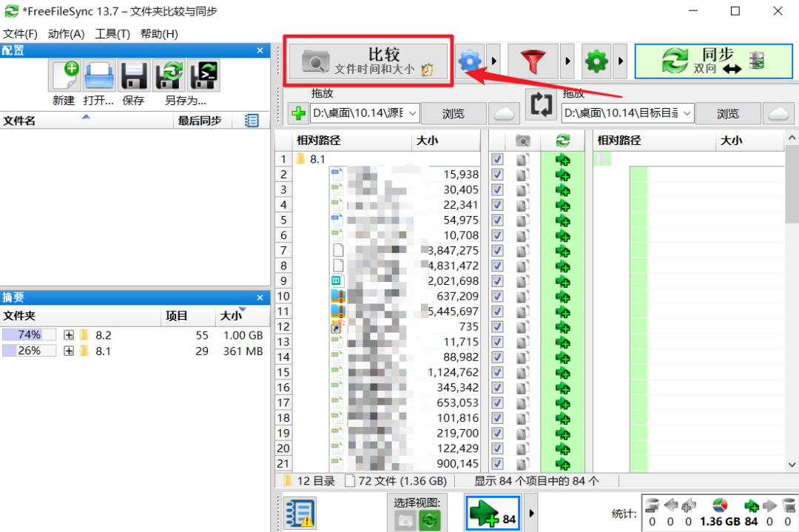
Task: Click the file list vertical scrollbar
Action: coord(792,300)
